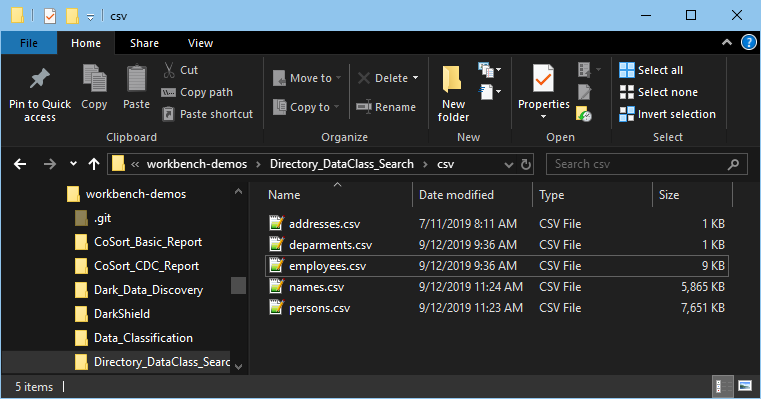Viewport: 761px width, 399px height.
Task: Select workbench-demos folder in the navigation tree
Action: click(x=126, y=194)
